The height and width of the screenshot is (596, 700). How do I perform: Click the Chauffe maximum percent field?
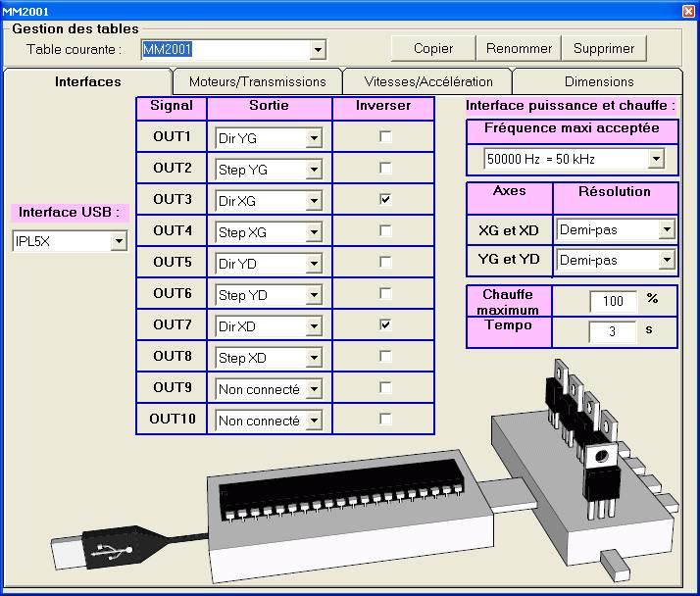613,301
